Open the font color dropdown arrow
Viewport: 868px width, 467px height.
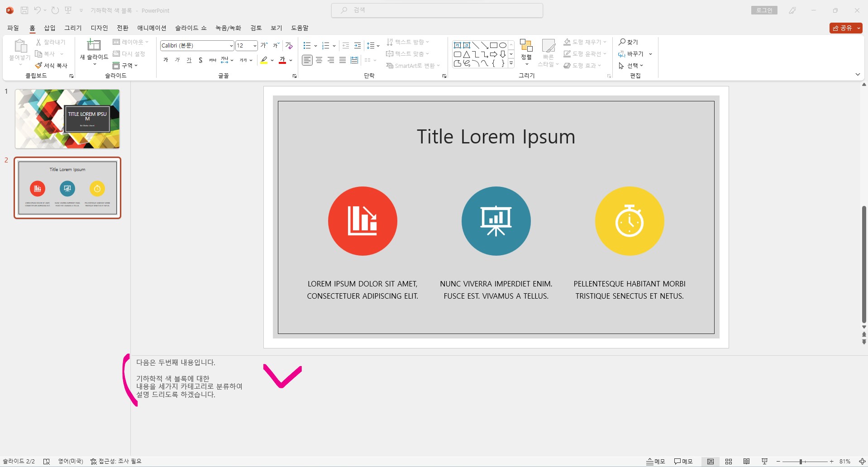pyautogui.click(x=291, y=60)
